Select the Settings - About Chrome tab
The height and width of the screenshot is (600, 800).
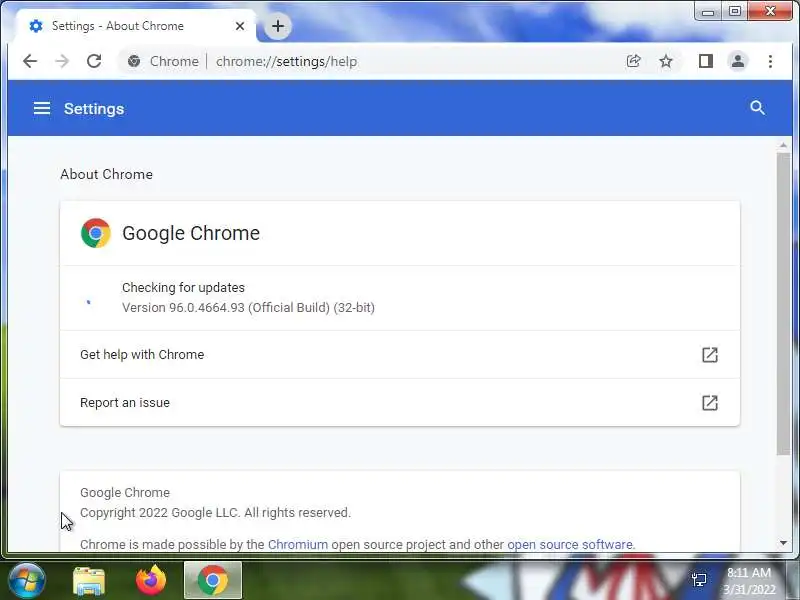(x=135, y=26)
